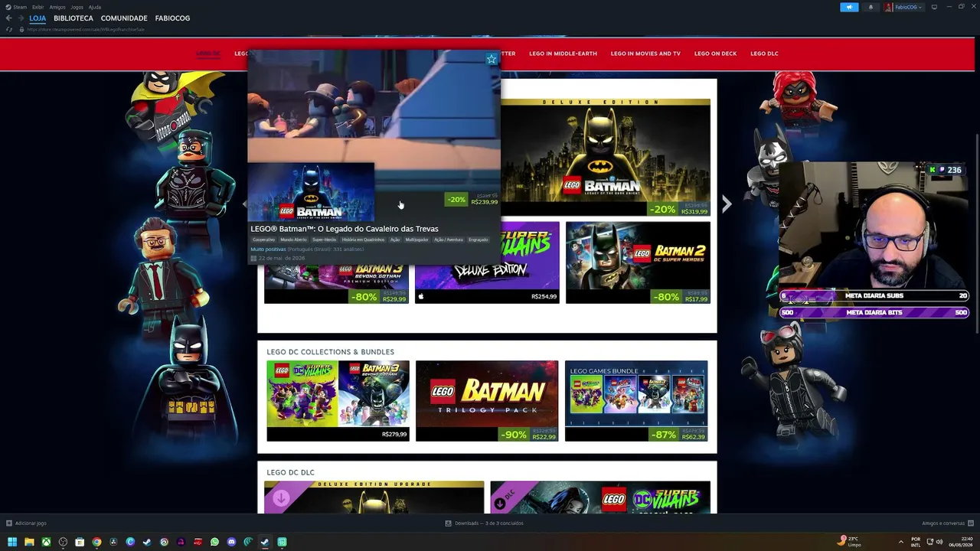Open WhatsApp from the taskbar
This screenshot has width=980, height=551.
pyautogui.click(x=214, y=542)
